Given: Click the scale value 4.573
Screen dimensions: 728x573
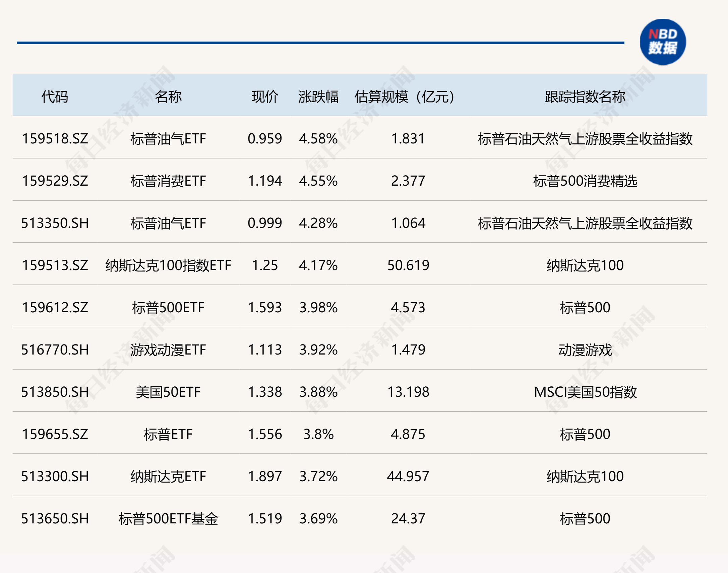Looking at the screenshot, I should (408, 308).
